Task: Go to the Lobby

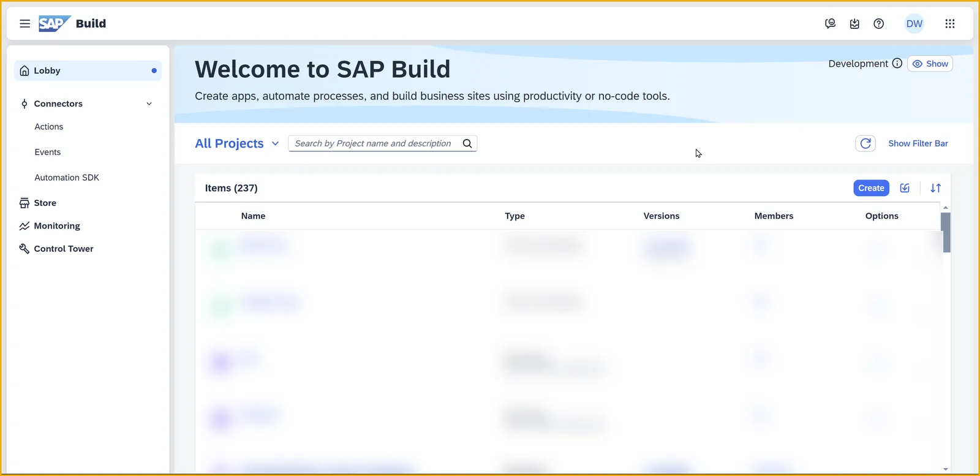Action: pyautogui.click(x=88, y=70)
